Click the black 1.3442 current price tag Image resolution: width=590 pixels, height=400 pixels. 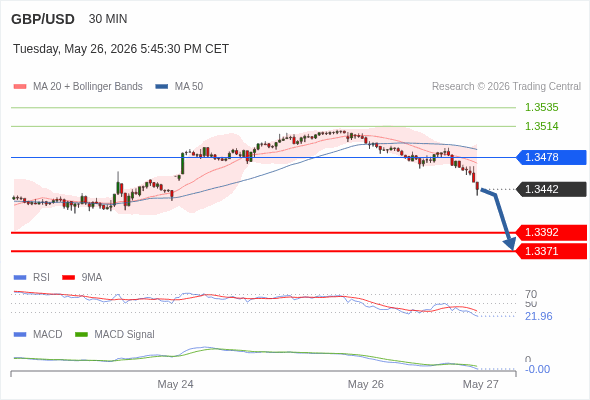pos(552,189)
